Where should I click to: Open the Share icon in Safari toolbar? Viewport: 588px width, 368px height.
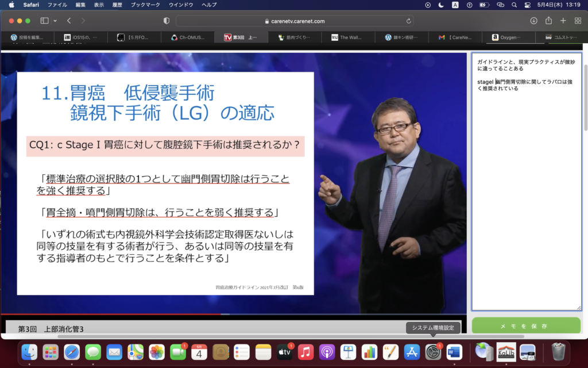(548, 21)
